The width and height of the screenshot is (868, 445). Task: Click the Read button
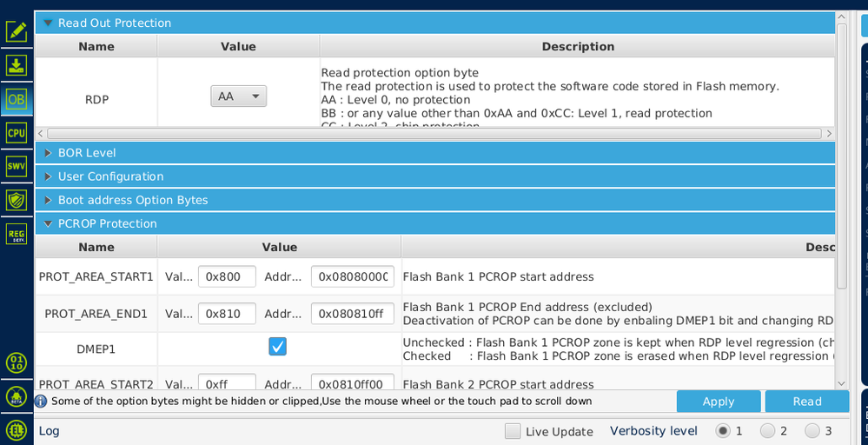(x=806, y=402)
